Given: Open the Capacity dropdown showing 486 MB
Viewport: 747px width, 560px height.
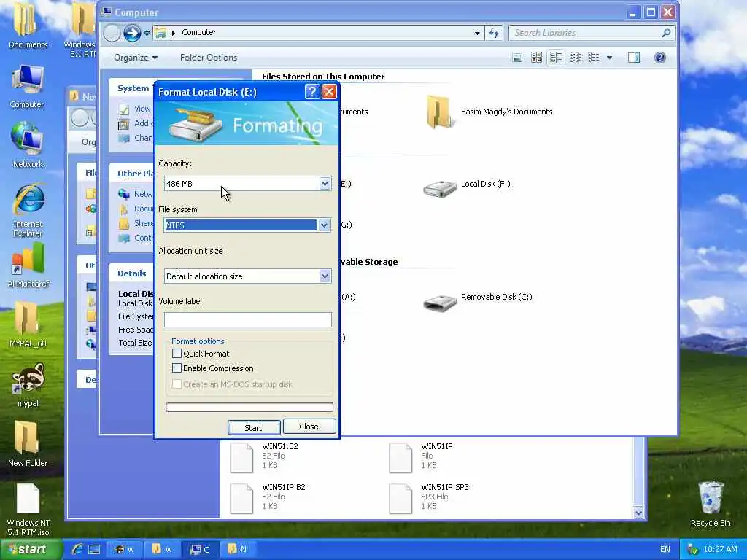Looking at the screenshot, I should pyautogui.click(x=325, y=183).
